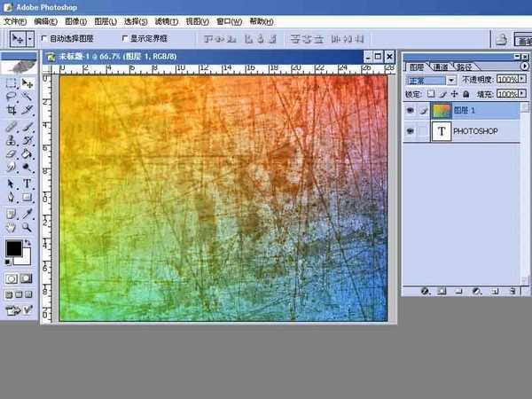The width and height of the screenshot is (532, 399).
Task: Click the black foreground color swatch
Action: click(x=15, y=249)
